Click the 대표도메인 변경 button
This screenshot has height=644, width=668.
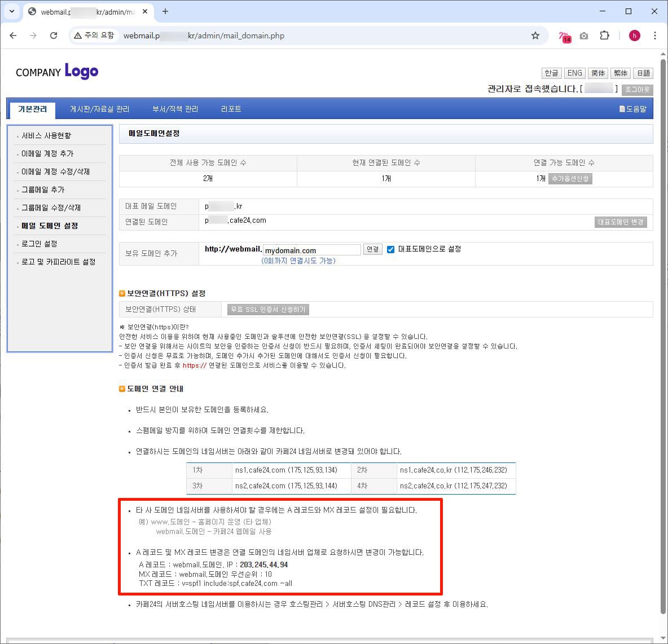pos(620,222)
